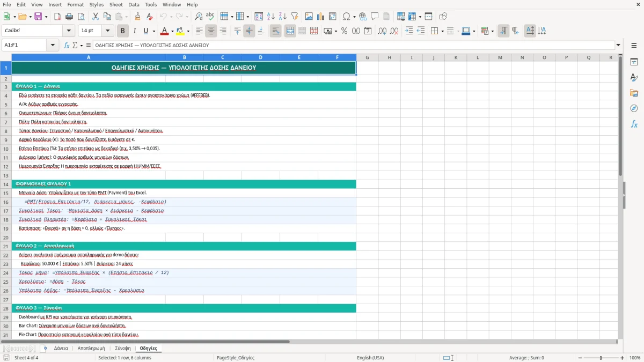This screenshot has width=644, height=362.
Task: Click the Insert Chart icon
Action: [x=321, y=17]
